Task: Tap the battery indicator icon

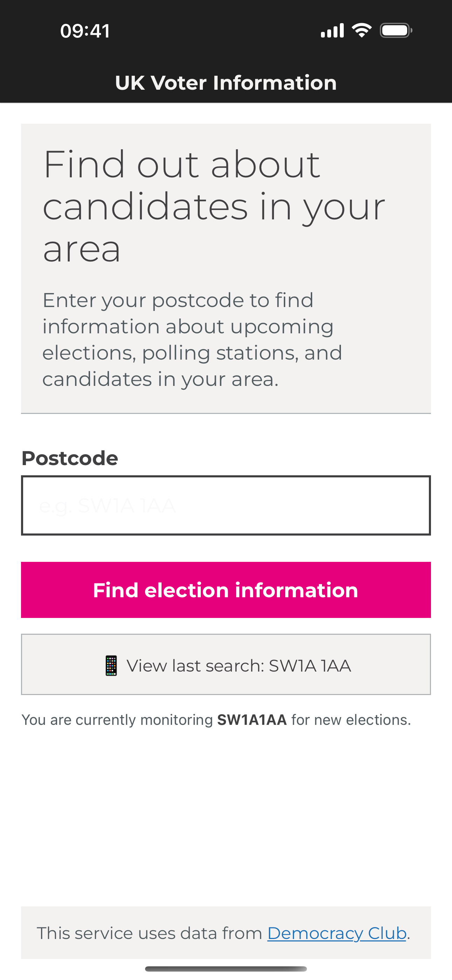Action: 396,30
